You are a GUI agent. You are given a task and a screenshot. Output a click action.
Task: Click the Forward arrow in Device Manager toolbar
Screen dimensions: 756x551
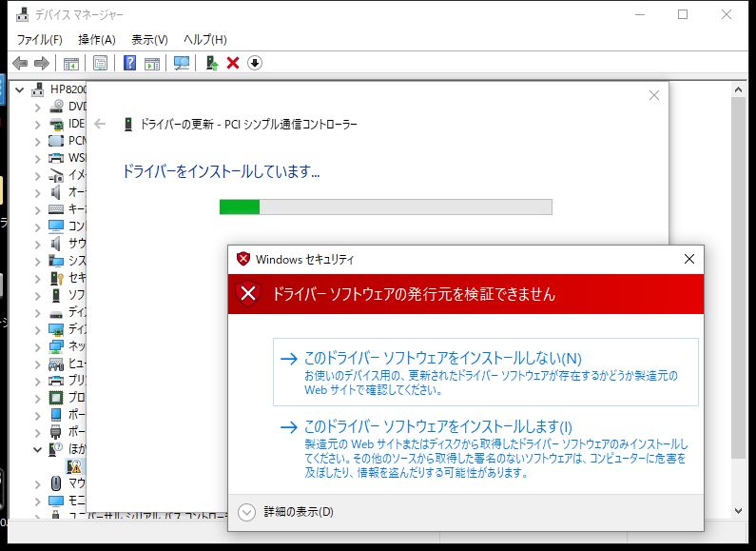tap(42, 63)
